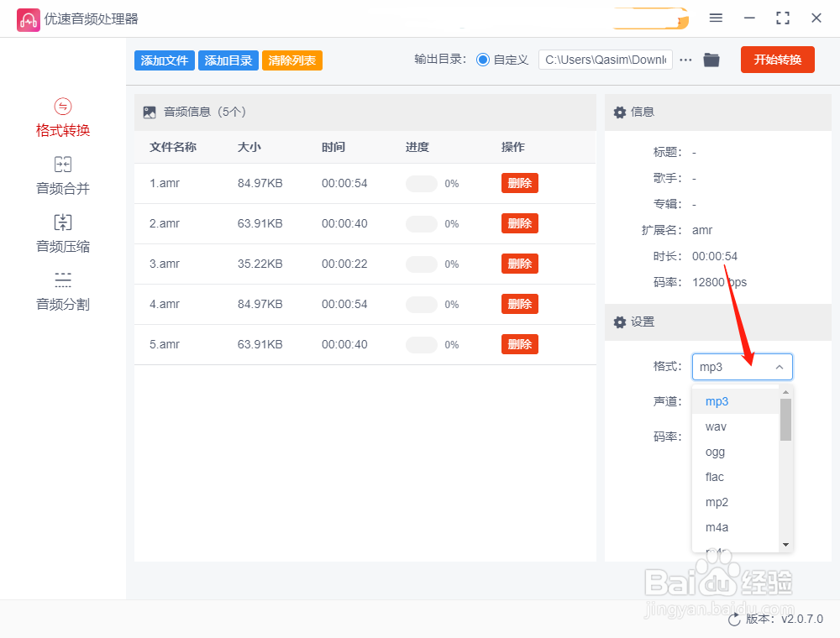840x638 pixels.
Task: Click the audio info panel icon beside 音频信息
Action: 149,111
